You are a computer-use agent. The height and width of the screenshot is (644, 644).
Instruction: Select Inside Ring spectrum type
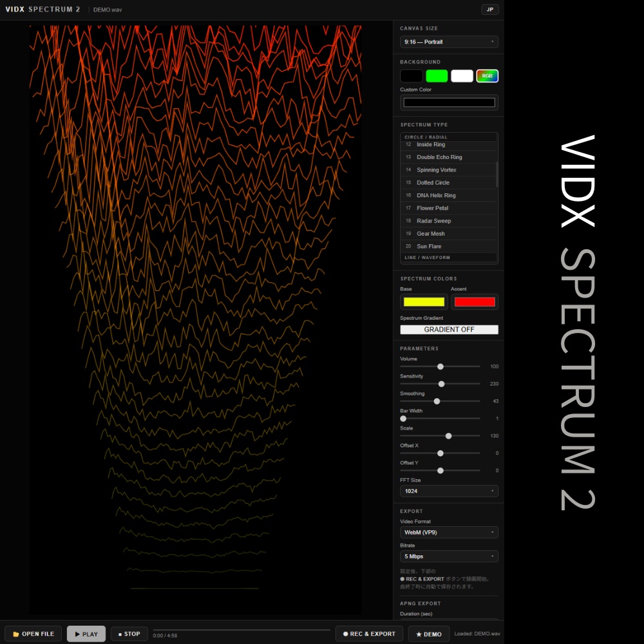pos(448,144)
